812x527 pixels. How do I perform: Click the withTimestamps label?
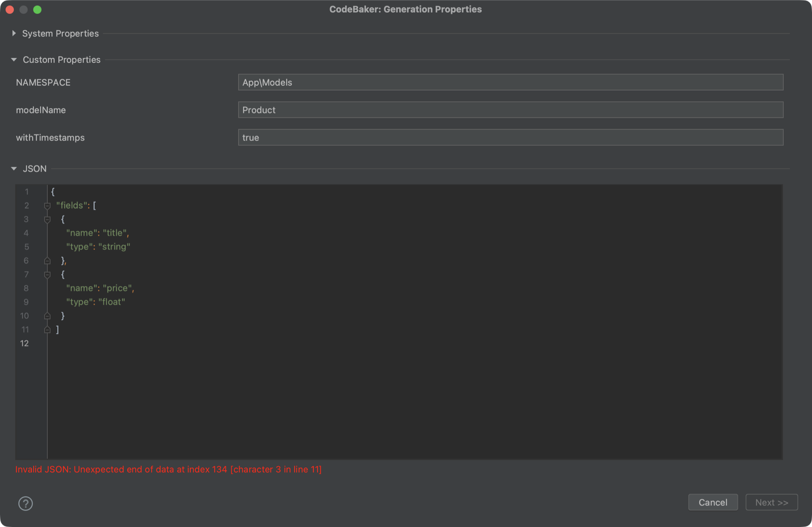(51, 137)
